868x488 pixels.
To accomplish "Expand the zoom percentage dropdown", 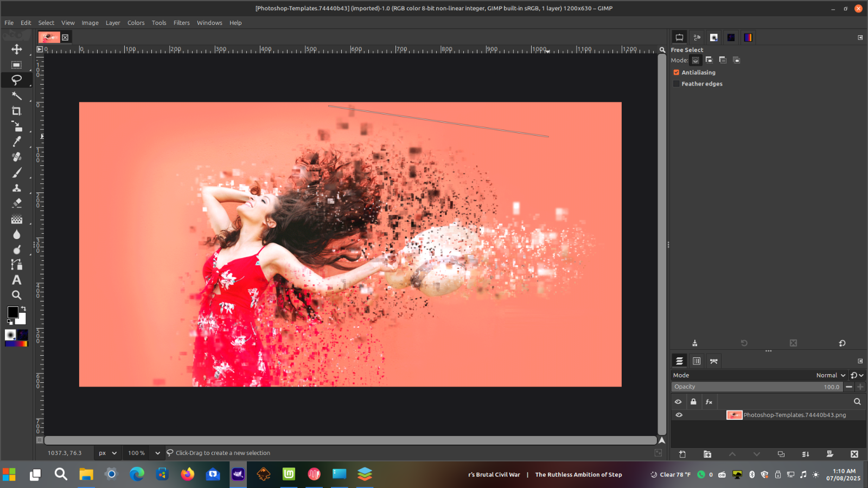I will point(157,453).
